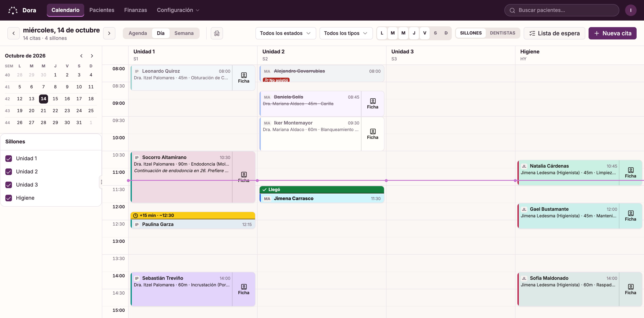The height and width of the screenshot is (318, 644).
Task: Expand the Configuración menu
Action: tap(178, 10)
